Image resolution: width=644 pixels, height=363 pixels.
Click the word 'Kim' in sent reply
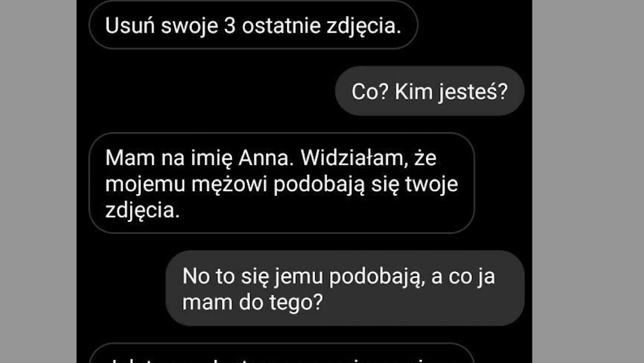pos(413,91)
